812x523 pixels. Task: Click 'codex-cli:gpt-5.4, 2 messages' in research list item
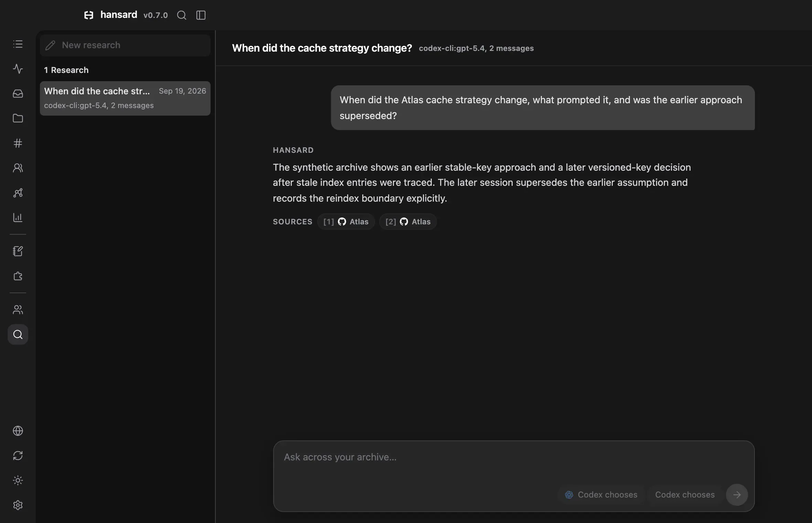pyautogui.click(x=99, y=106)
